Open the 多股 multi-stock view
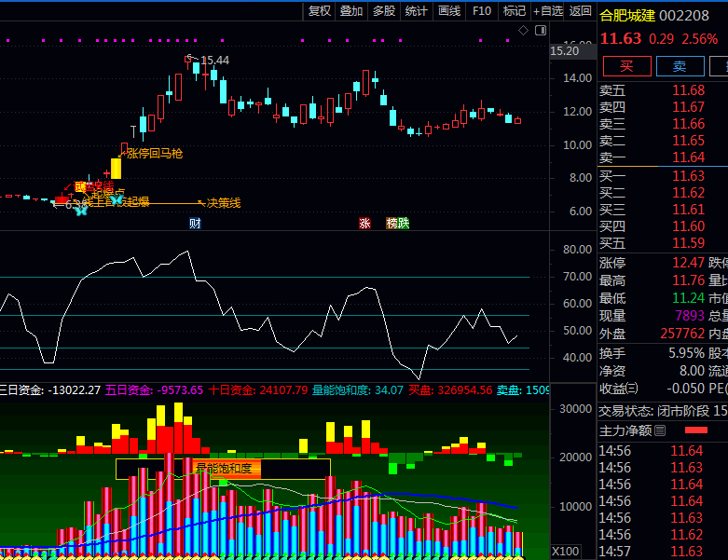The image size is (728, 560). pyautogui.click(x=384, y=11)
